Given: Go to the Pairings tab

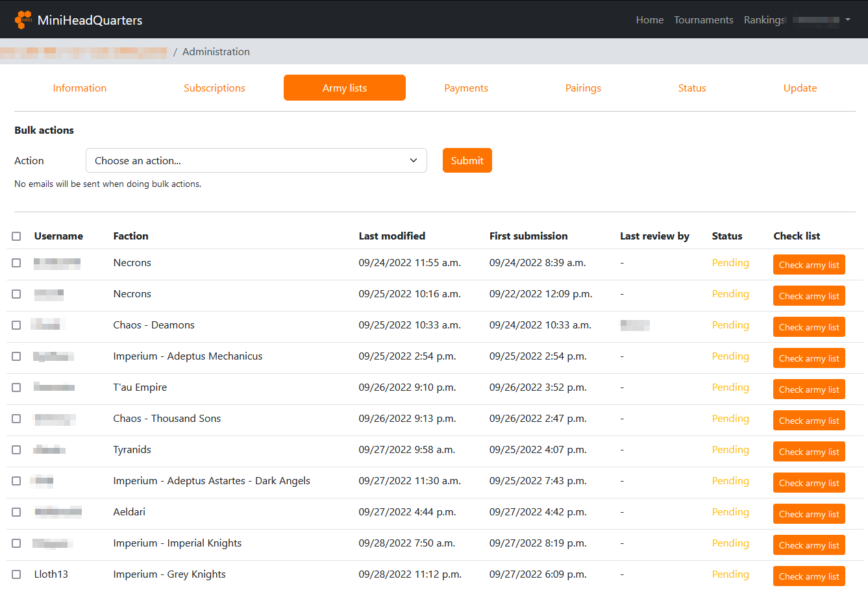Looking at the screenshot, I should (583, 88).
